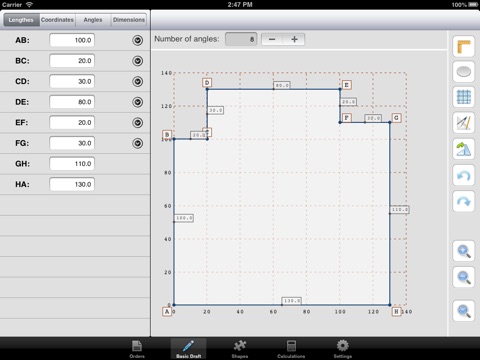Edit the FG length field
The width and height of the screenshot is (480, 360).
click(72, 143)
